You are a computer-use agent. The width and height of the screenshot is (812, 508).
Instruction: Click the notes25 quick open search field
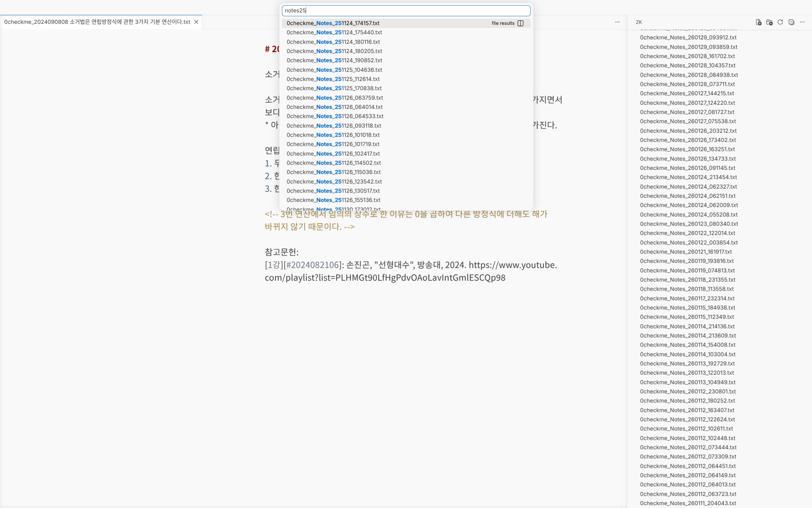pyautogui.click(x=406, y=11)
